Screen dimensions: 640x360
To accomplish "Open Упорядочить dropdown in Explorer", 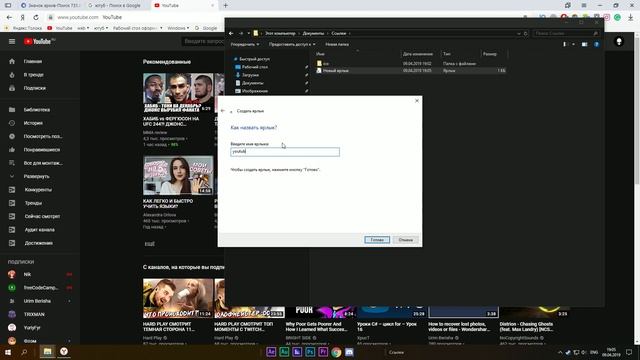I will tap(245, 44).
